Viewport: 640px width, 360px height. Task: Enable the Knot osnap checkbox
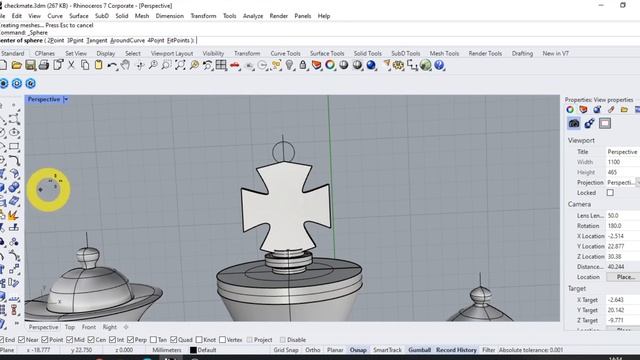(199, 340)
